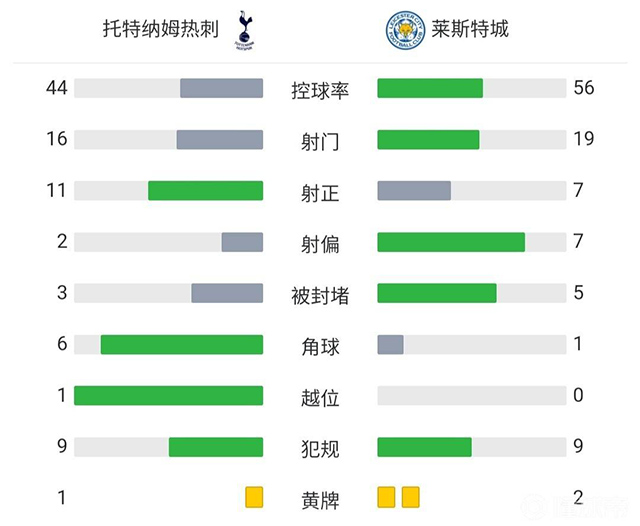Click the 角球 stat label
This screenshot has width=640, height=526.
pos(320,347)
